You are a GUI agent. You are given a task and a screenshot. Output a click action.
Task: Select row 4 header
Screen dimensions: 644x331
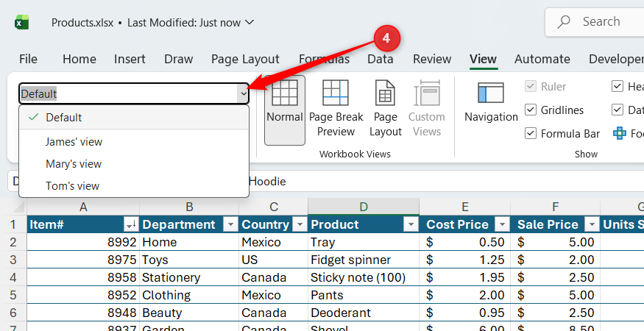[x=13, y=277]
